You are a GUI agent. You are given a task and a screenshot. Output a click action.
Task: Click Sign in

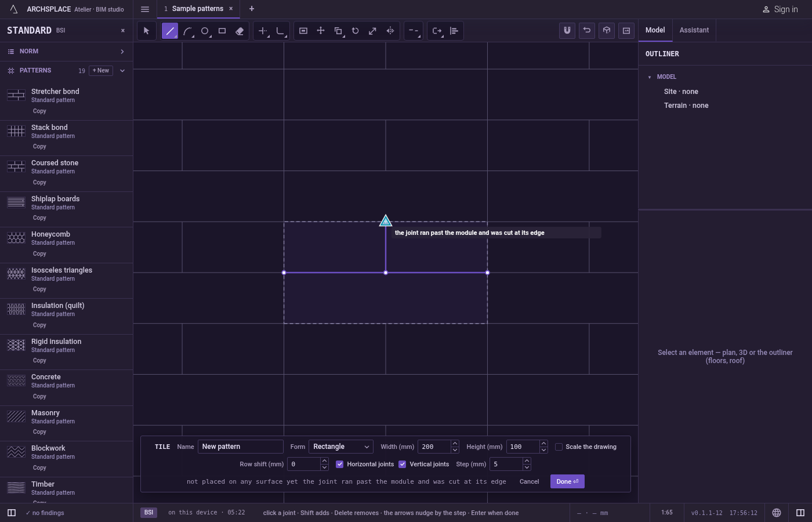[x=780, y=9]
